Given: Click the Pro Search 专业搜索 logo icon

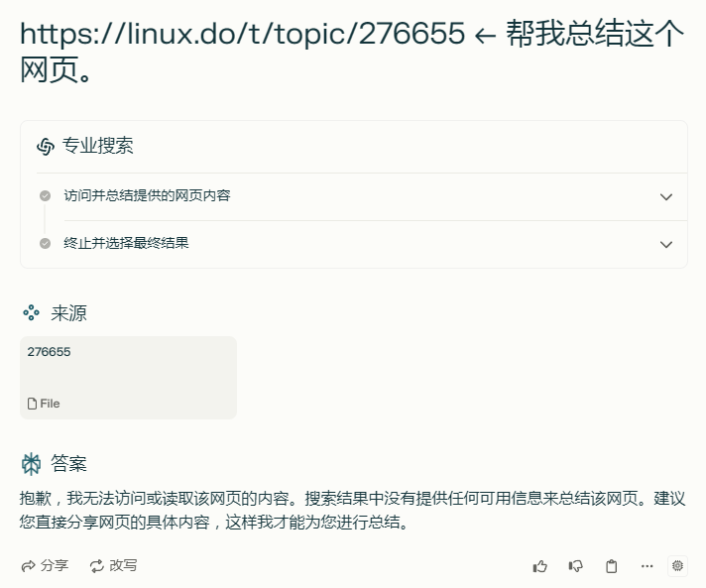Looking at the screenshot, I should pos(46,147).
